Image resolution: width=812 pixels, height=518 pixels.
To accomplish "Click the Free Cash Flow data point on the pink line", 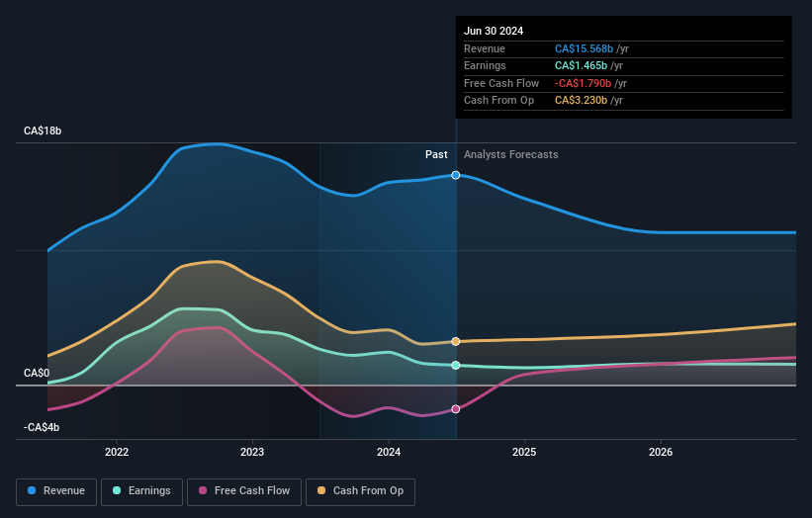I will click(456, 409).
